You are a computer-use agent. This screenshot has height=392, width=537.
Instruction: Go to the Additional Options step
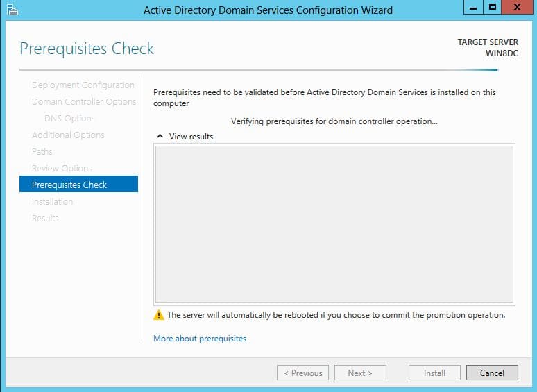click(x=68, y=135)
